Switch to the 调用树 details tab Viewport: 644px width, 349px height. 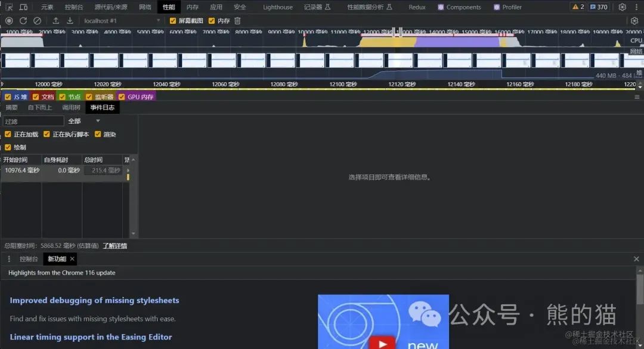point(71,107)
